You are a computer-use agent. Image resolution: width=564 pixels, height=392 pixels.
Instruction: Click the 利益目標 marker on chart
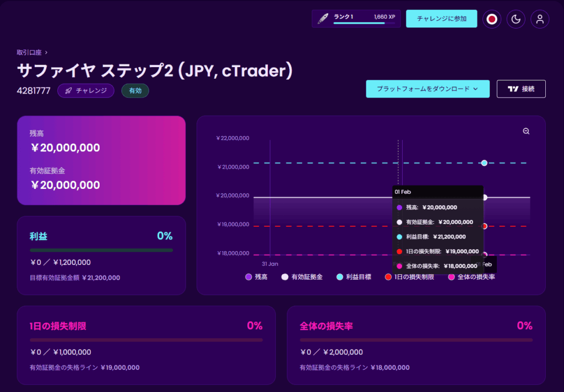[484, 163]
